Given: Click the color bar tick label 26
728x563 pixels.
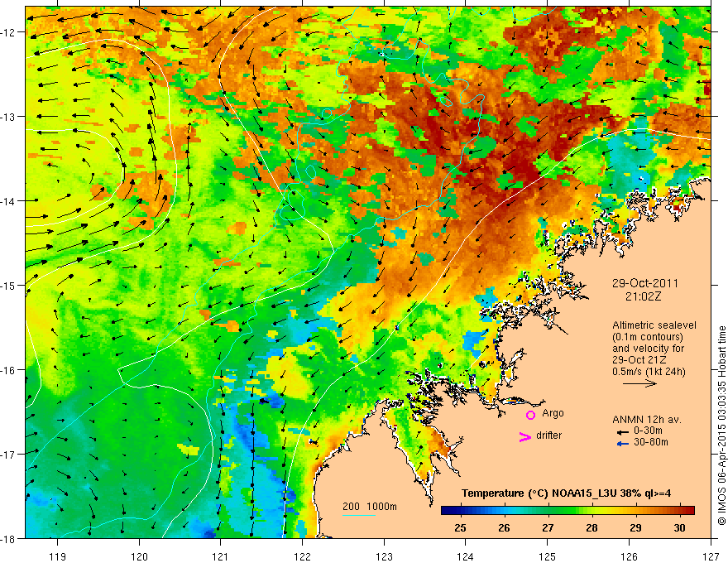Looking at the screenshot, I should pos(504,527).
